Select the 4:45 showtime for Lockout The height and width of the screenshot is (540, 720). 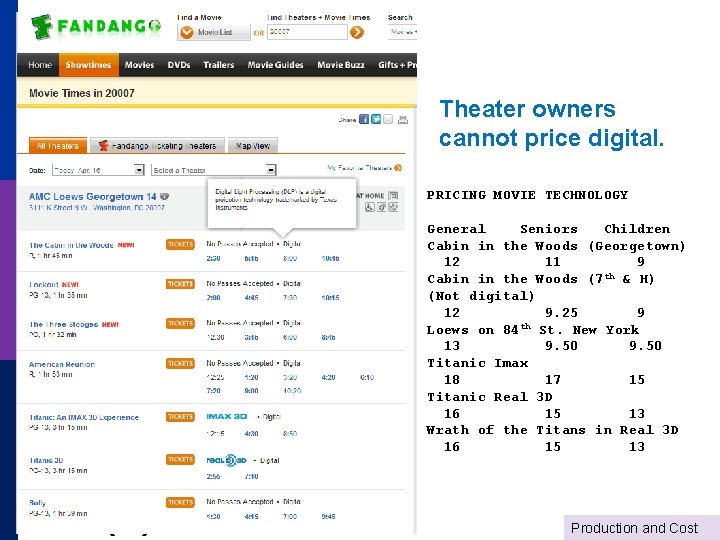(x=251, y=298)
